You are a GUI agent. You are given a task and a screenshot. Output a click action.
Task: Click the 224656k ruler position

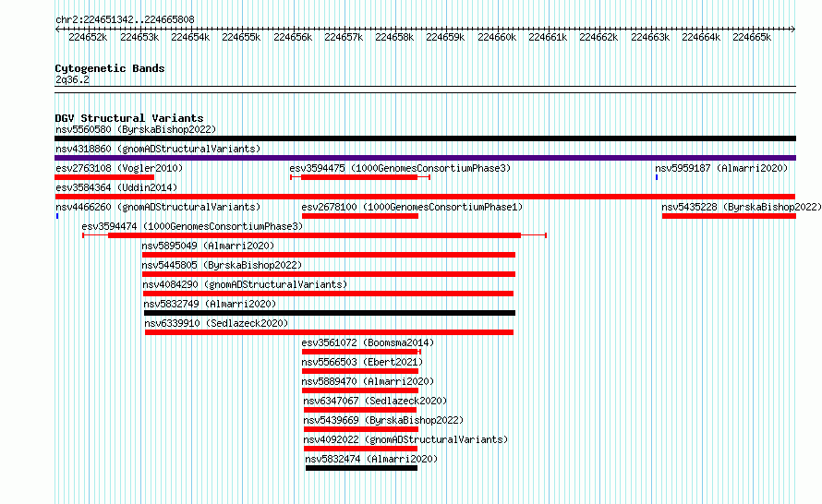[293, 37]
